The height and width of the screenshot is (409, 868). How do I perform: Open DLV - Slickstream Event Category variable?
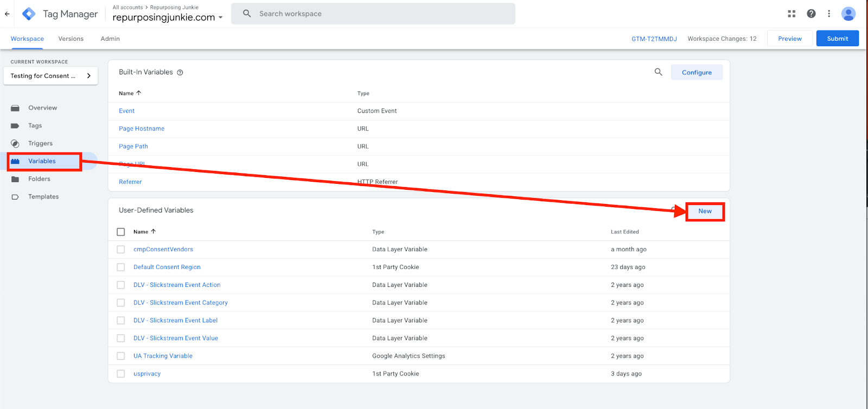[181, 303]
